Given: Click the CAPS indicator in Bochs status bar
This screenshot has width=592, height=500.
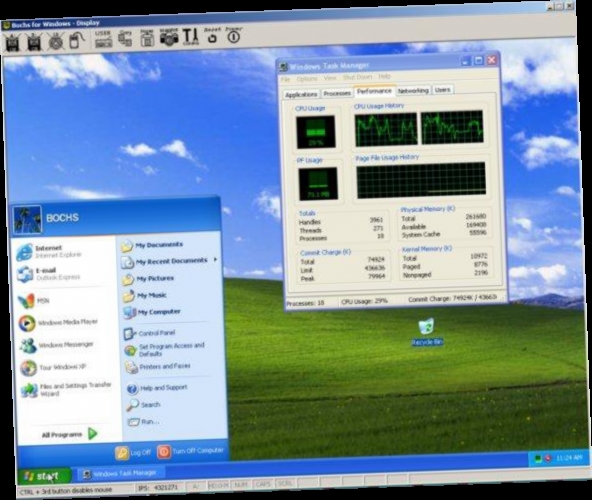Looking at the screenshot, I should (263, 484).
